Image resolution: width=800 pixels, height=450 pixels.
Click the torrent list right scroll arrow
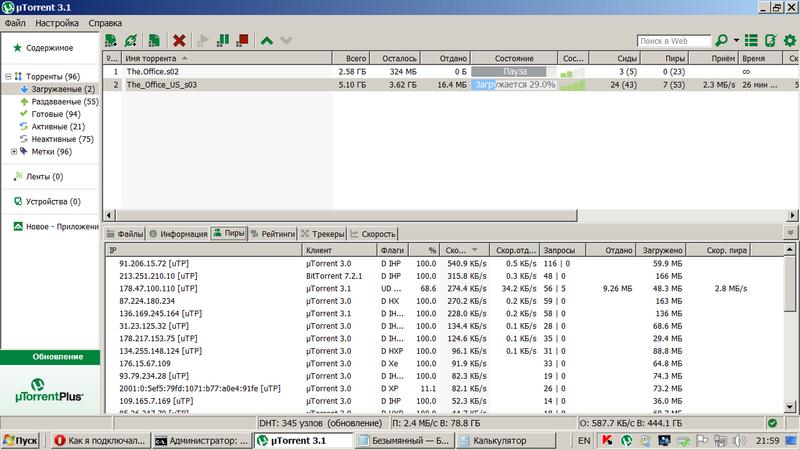pos(792,215)
